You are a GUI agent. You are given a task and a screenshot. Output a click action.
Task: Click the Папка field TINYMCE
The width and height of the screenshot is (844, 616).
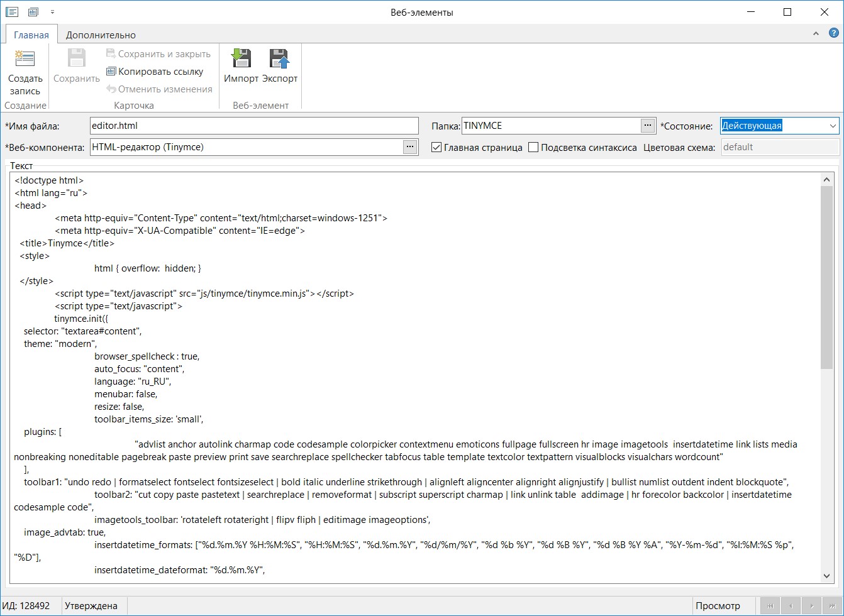551,126
